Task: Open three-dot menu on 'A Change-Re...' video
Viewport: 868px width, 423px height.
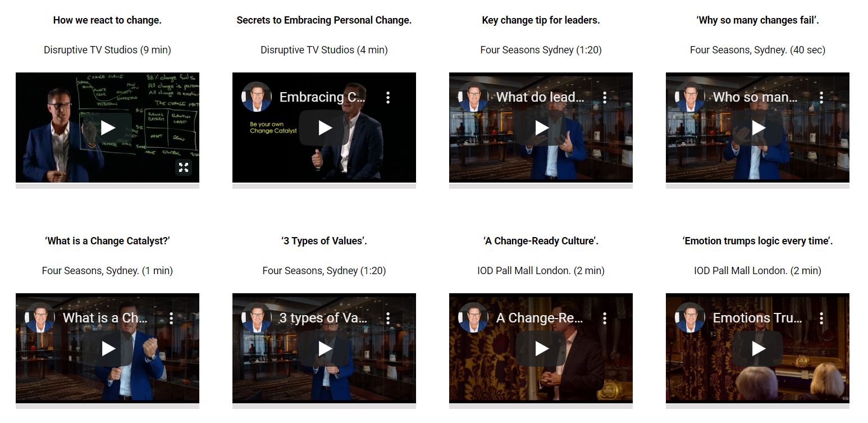Action: pos(605,318)
